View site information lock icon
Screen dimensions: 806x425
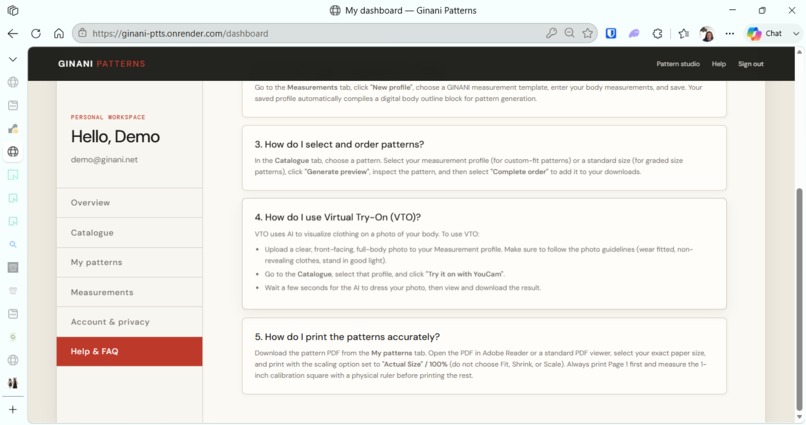point(82,33)
